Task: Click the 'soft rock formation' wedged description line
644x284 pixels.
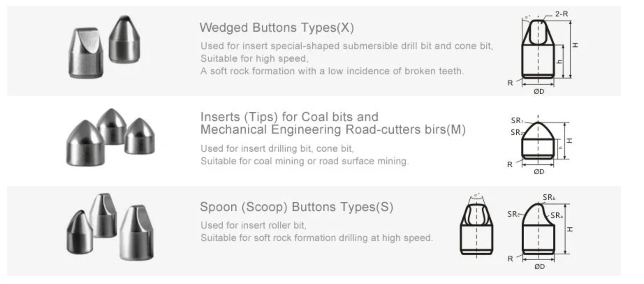Action: tap(332, 71)
